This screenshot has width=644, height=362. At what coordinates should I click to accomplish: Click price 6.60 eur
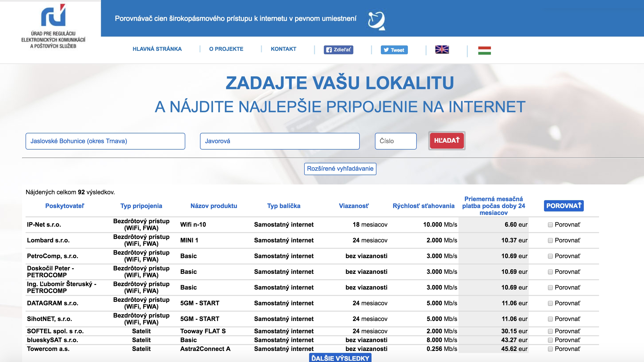516,224
